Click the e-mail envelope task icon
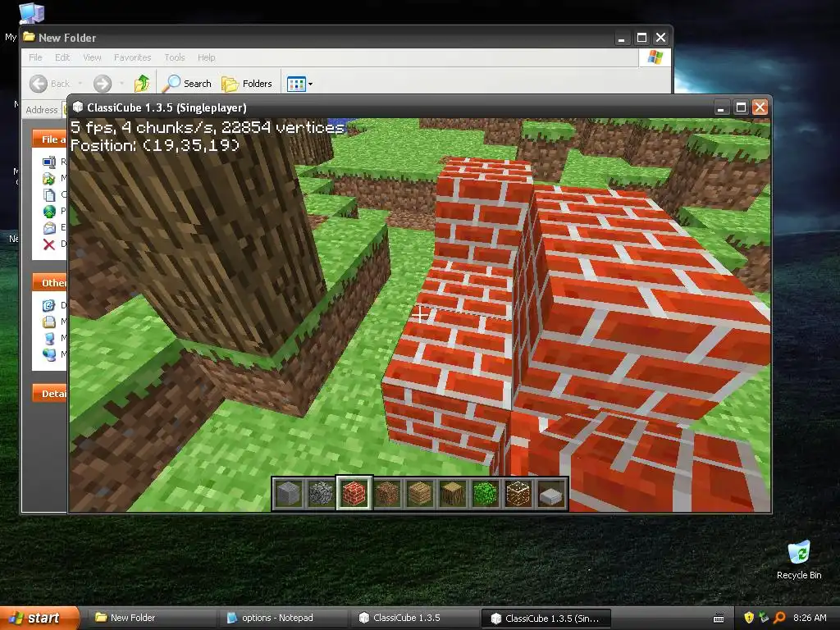The image size is (840, 630). click(48, 228)
